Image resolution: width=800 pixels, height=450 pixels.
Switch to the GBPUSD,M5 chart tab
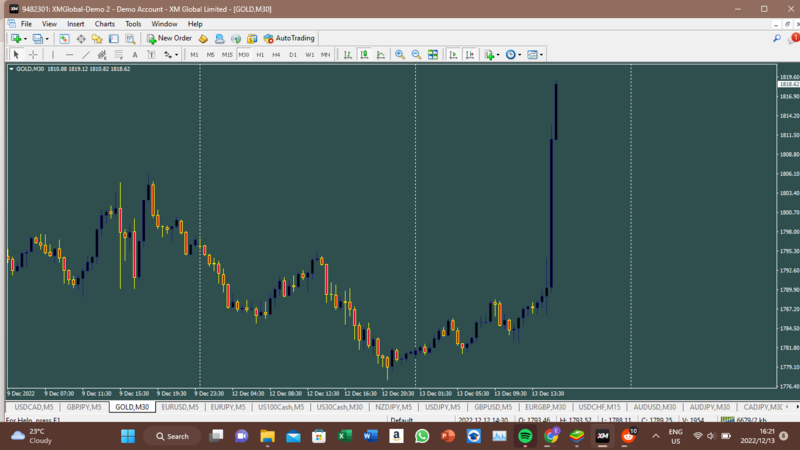(493, 407)
